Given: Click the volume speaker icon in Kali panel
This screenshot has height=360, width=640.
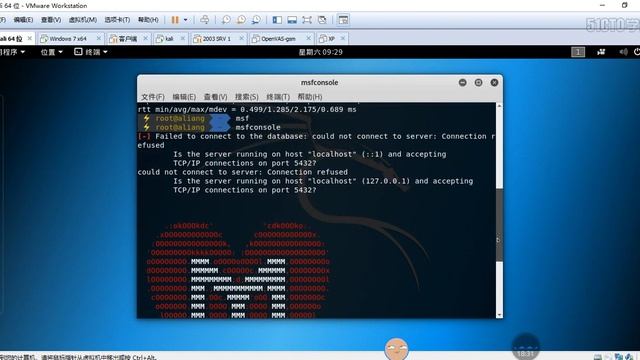Looking at the screenshot, I should pos(622,52).
